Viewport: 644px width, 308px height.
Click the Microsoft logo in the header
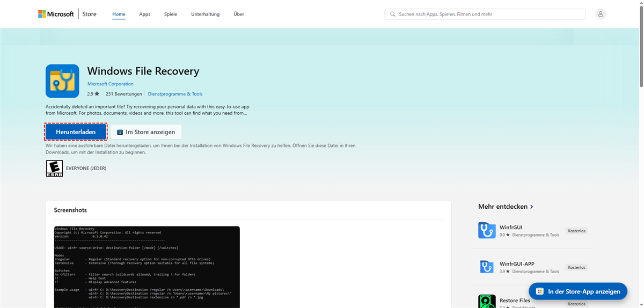[56, 14]
